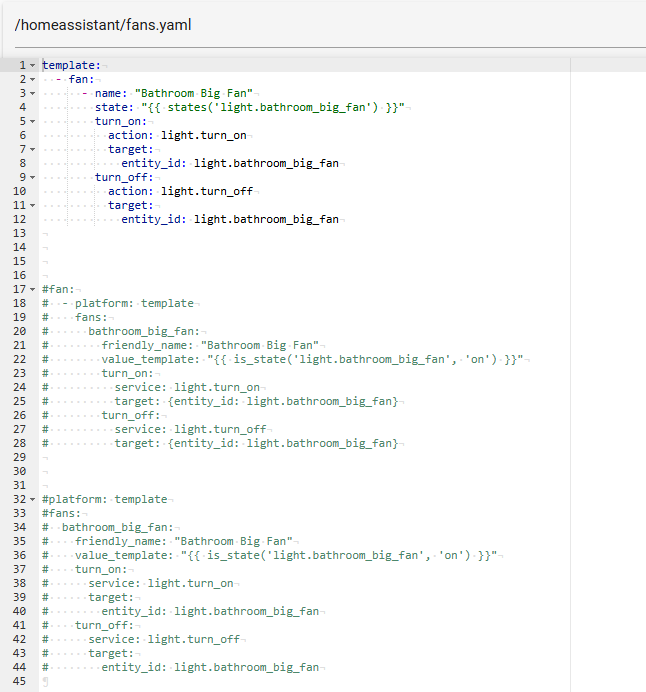The width and height of the screenshot is (646, 692).
Task: Click commented 'turn_off:' on line 26
Action: pyautogui.click(x=131, y=415)
